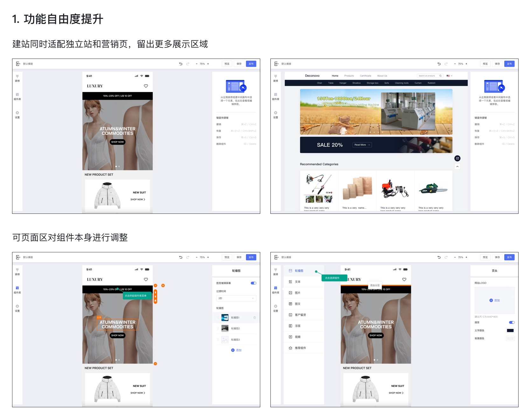Click the mail icon on the Deconovo page
The height and width of the screenshot is (420, 530).
[x=457, y=158]
